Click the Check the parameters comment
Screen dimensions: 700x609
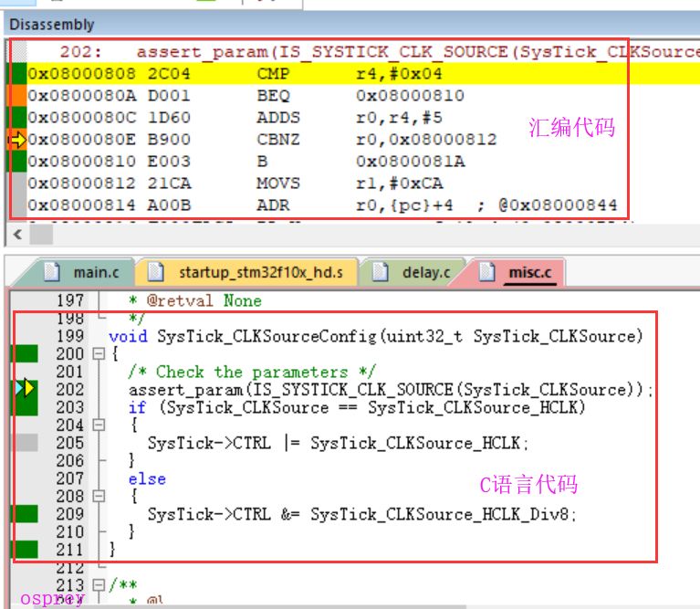[252, 372]
